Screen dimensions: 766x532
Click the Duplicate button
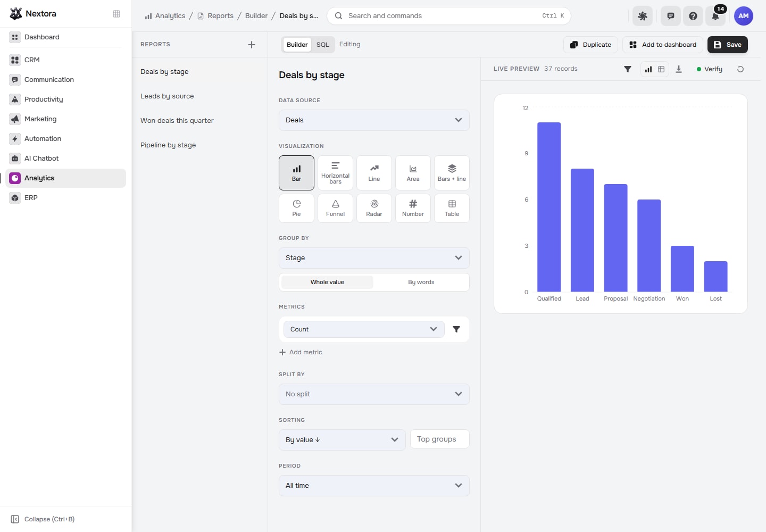click(x=590, y=45)
